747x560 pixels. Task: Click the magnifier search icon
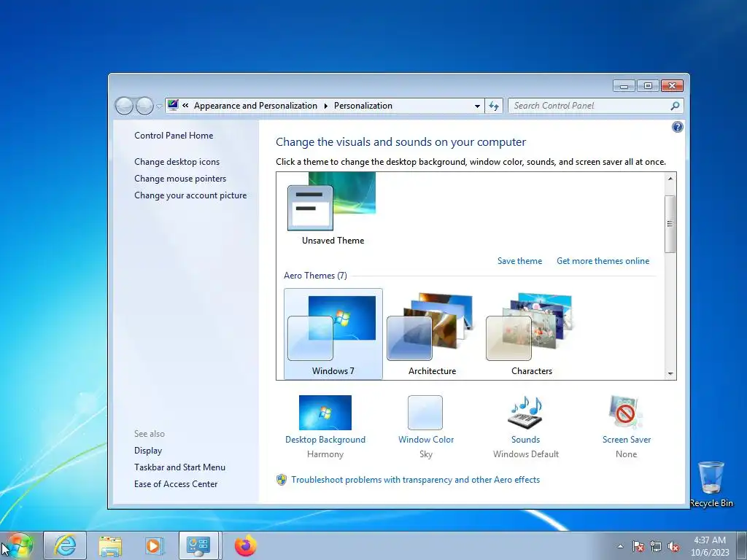point(675,106)
